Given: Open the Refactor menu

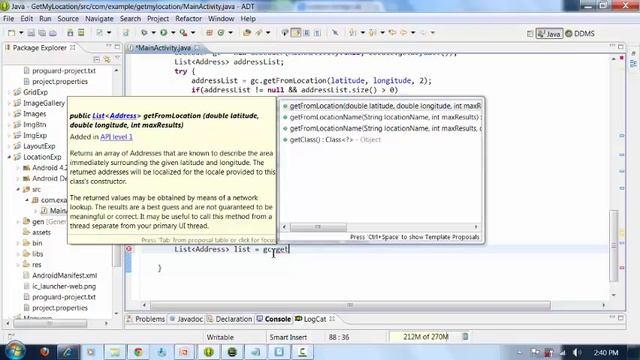Looking at the screenshot, I should tap(188, 19).
